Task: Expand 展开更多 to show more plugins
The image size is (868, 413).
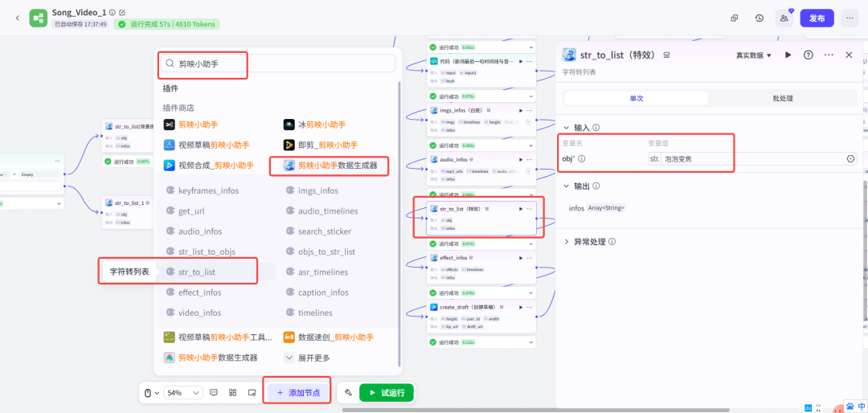Action: click(307, 358)
